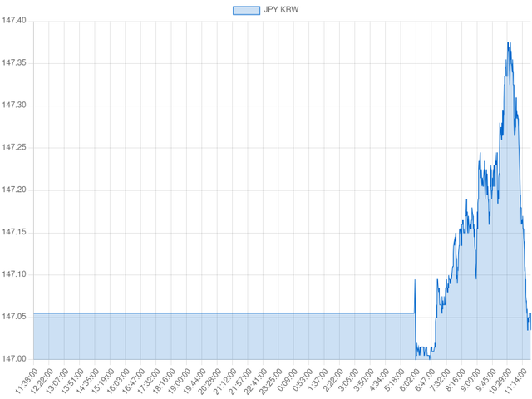Select the 147.25 y-axis label
This screenshot has width=532, height=399.
(14, 148)
